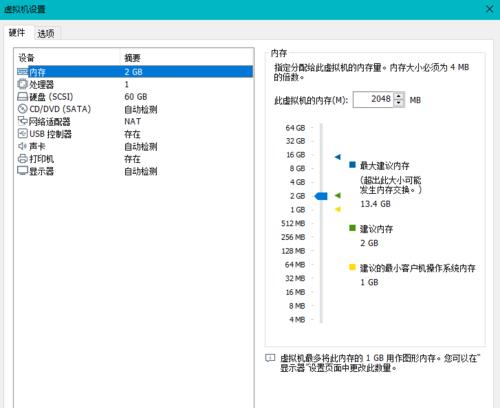Switch to the 选项 tab
The image size is (500, 408).
point(46,33)
